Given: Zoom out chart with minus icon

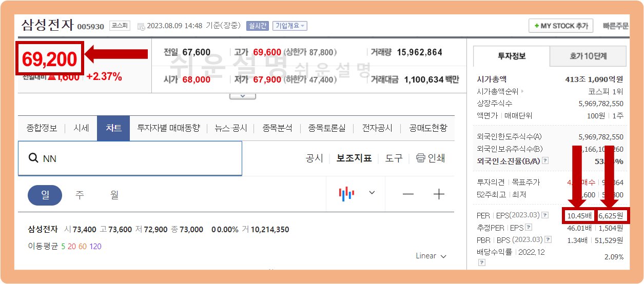Looking at the screenshot, I should coord(408,194).
